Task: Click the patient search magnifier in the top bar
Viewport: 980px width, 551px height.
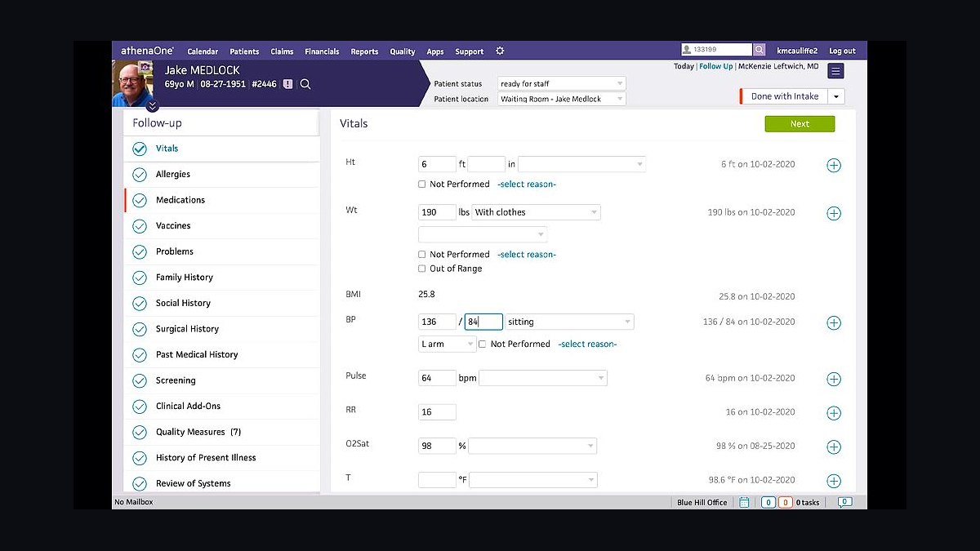Action: coord(759,50)
